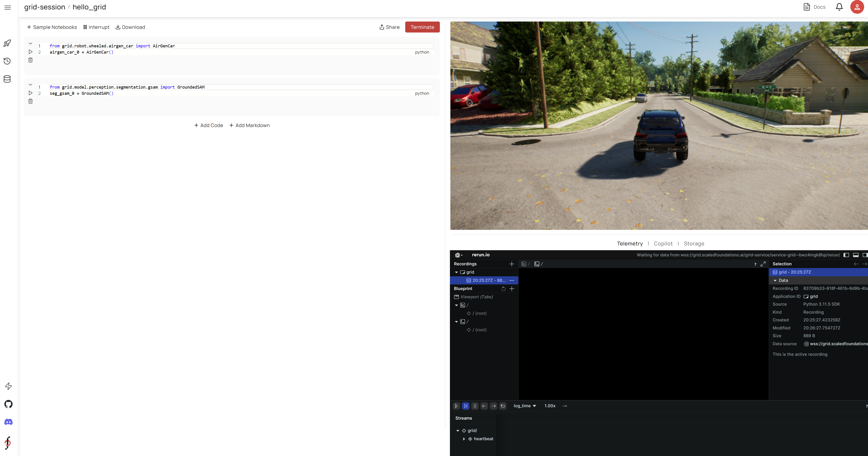Switch to the Copilot tab
Image resolution: width=868 pixels, height=456 pixels.
point(663,244)
